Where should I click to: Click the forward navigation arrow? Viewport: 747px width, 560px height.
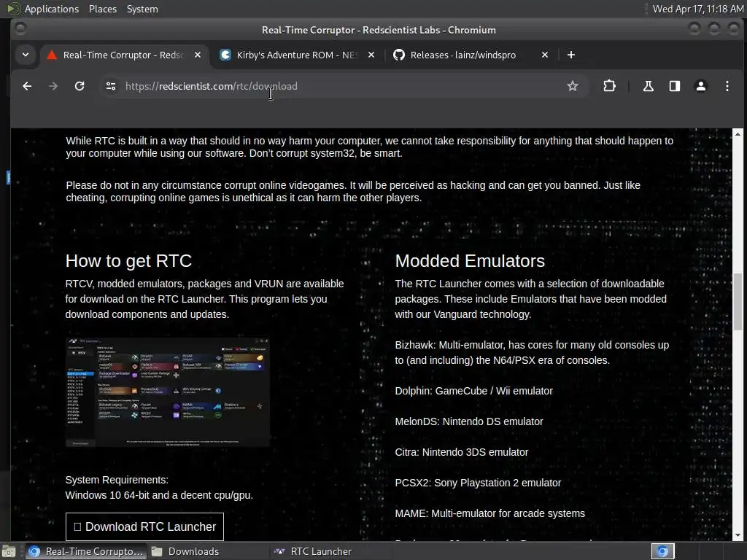pos(53,86)
